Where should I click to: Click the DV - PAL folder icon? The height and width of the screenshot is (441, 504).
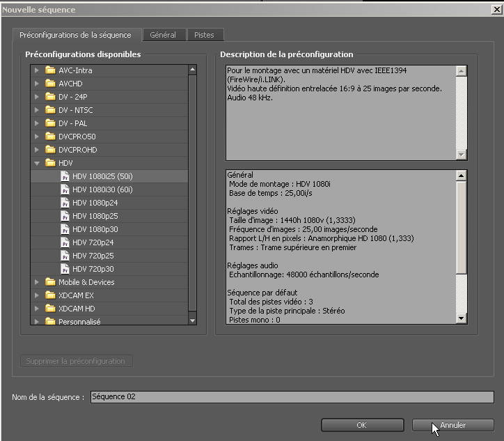coord(50,123)
